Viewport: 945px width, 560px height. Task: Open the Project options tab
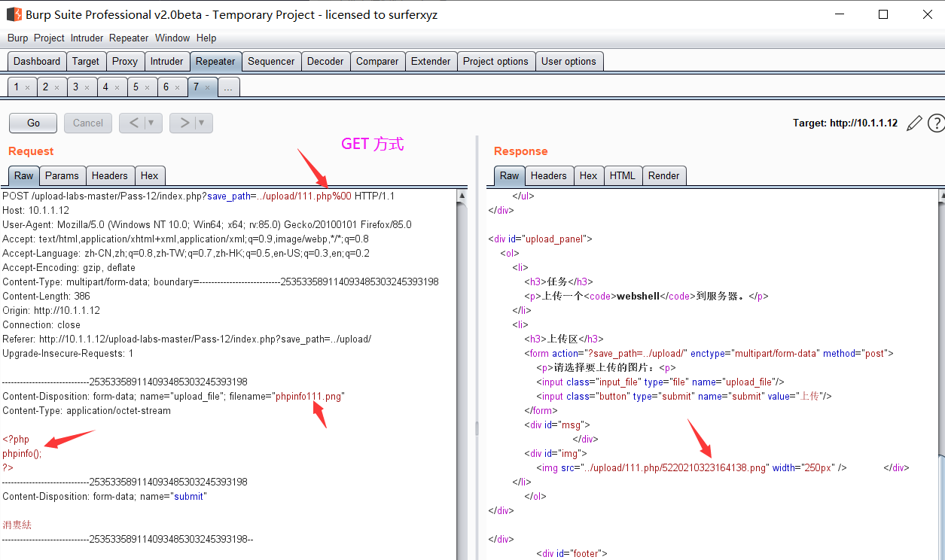click(x=495, y=62)
